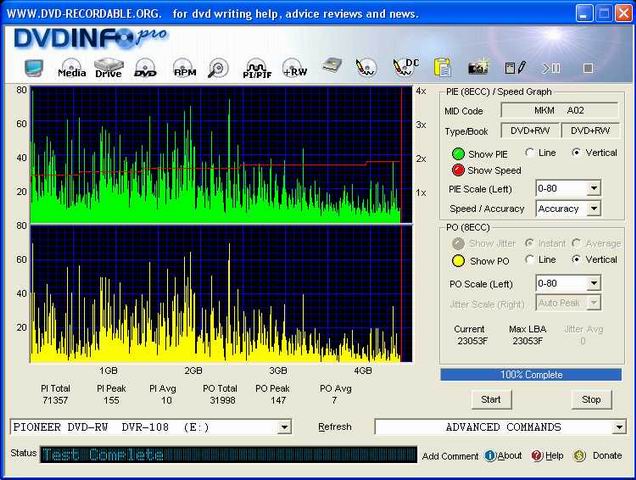636x480 pixels.
Task: Click the Current LBA value 23053F
Action: [x=473, y=341]
